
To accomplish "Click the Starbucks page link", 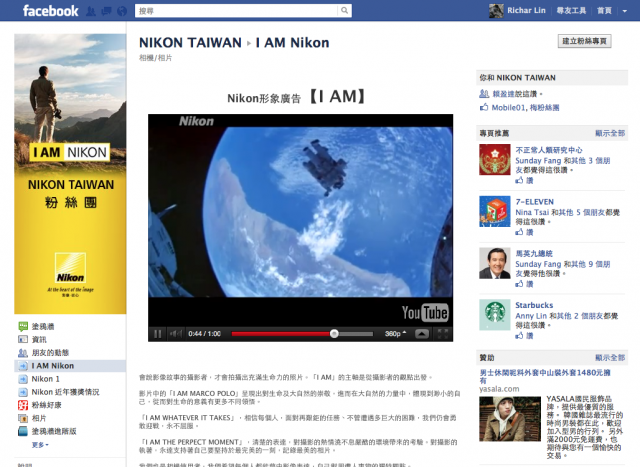I will coord(534,305).
